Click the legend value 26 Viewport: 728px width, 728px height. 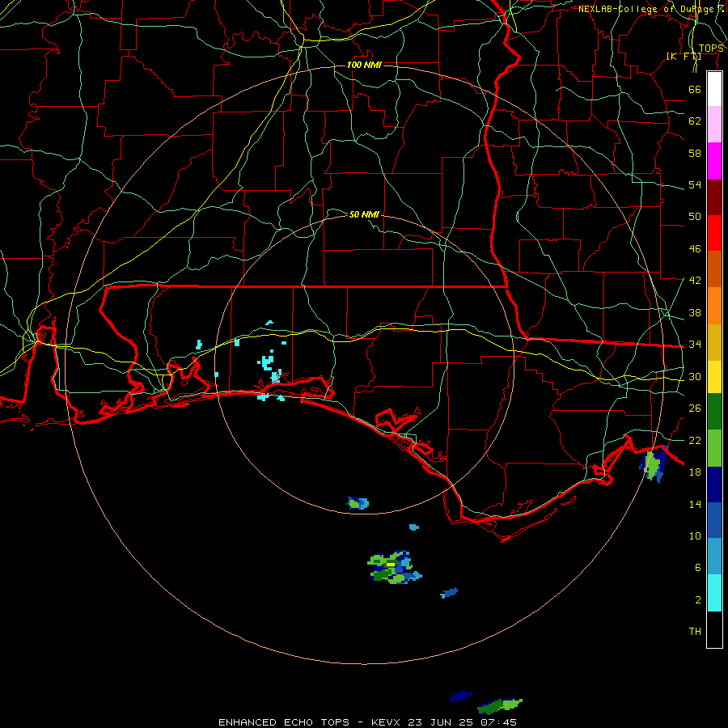pyautogui.click(x=695, y=408)
